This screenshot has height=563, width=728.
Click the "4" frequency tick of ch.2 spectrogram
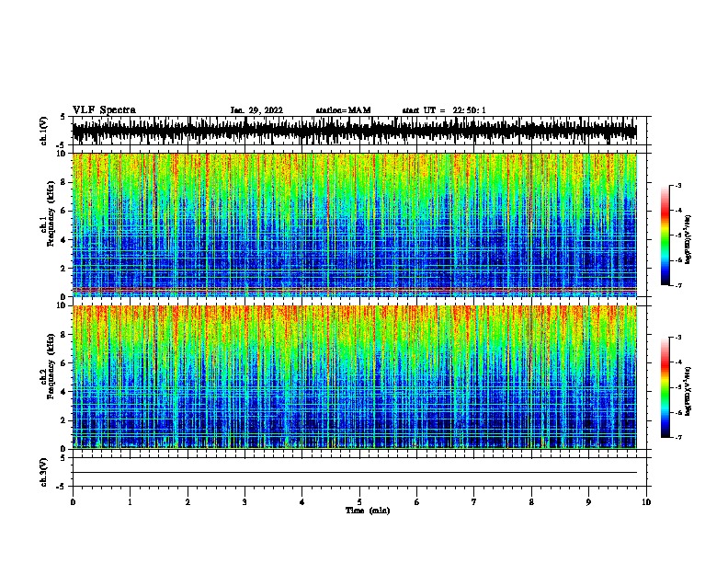click(63, 392)
